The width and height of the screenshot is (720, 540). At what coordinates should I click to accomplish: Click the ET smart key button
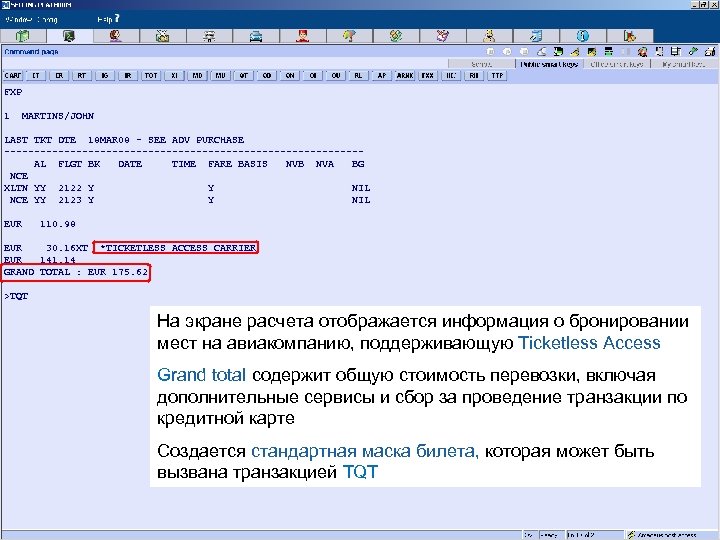36,75
